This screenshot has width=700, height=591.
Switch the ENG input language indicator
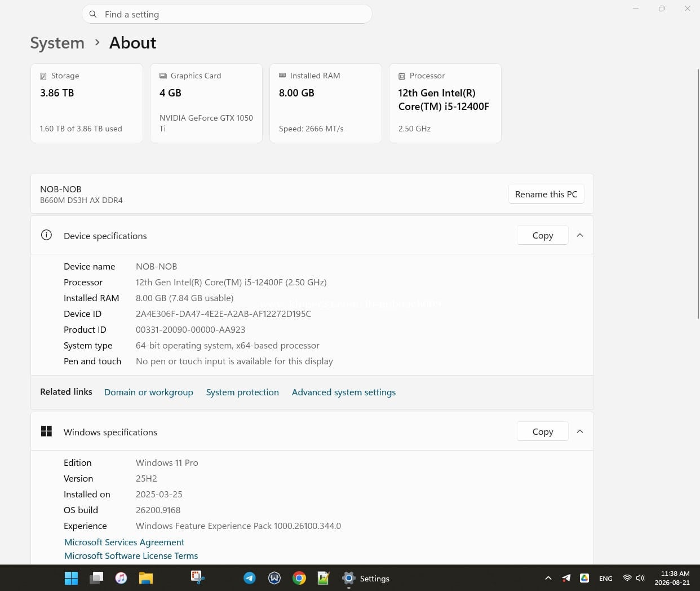606,579
